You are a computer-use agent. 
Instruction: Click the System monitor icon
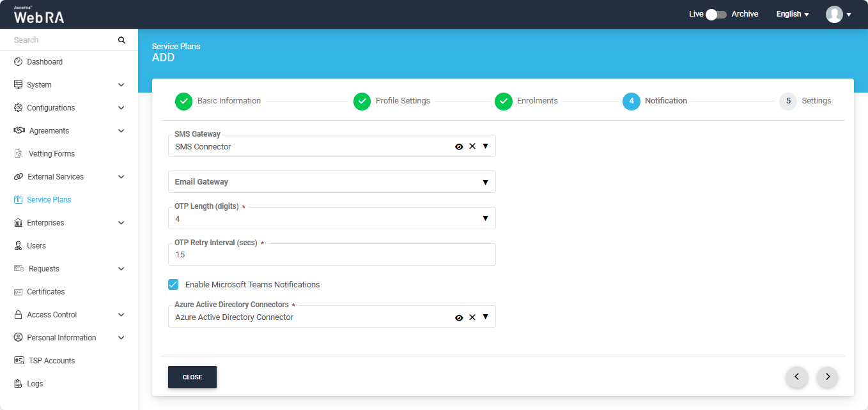[x=18, y=85]
